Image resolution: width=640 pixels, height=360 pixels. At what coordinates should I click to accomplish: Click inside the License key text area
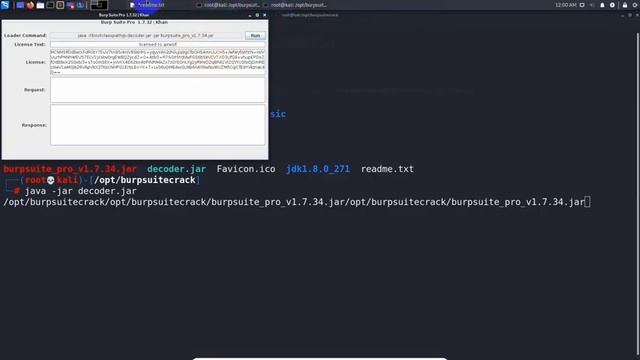158,62
